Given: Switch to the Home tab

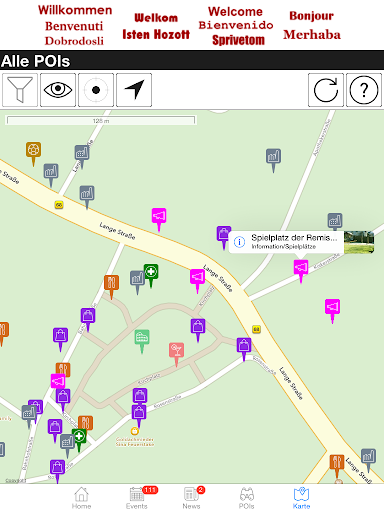Looking at the screenshot, I should click(81, 498).
